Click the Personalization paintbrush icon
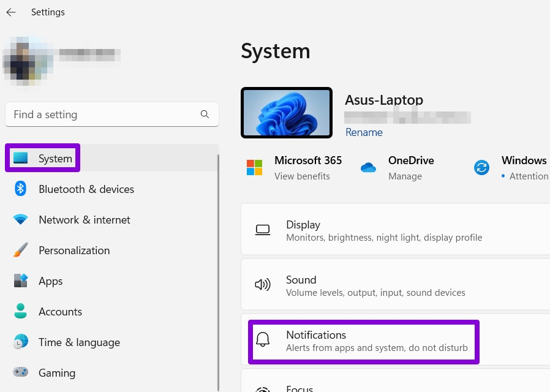This screenshot has width=550, height=392. 20,250
